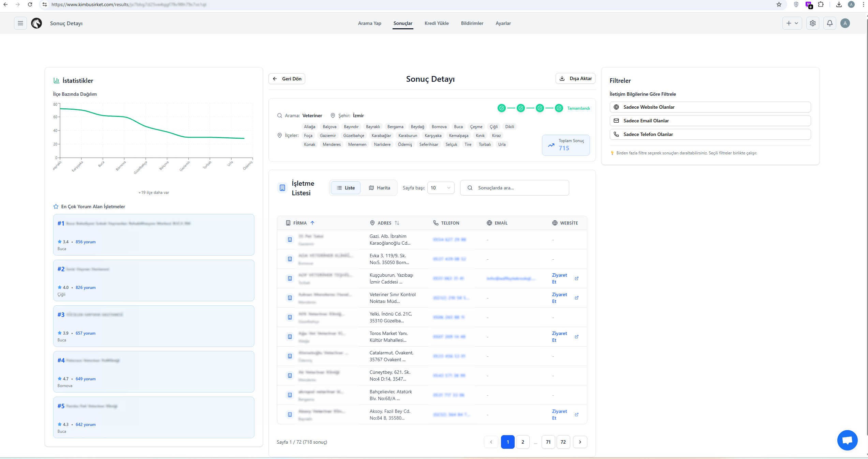Open the hamburger sidebar menu
This screenshot has height=459, width=868.
pyautogui.click(x=20, y=23)
